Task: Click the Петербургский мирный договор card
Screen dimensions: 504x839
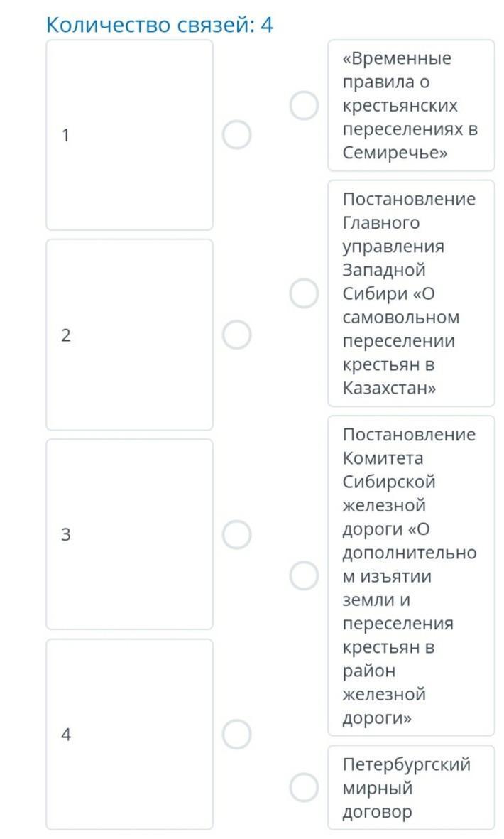Action: [410, 787]
